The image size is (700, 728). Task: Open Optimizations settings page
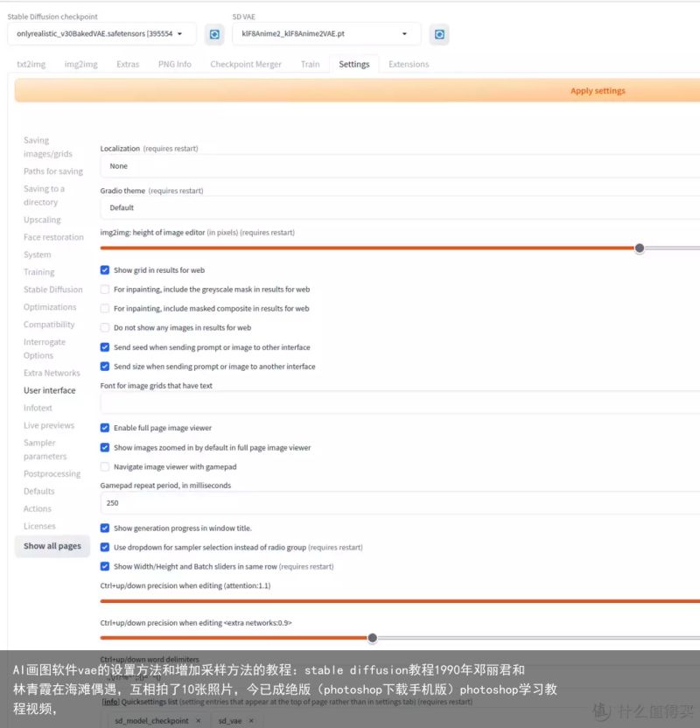pos(50,307)
